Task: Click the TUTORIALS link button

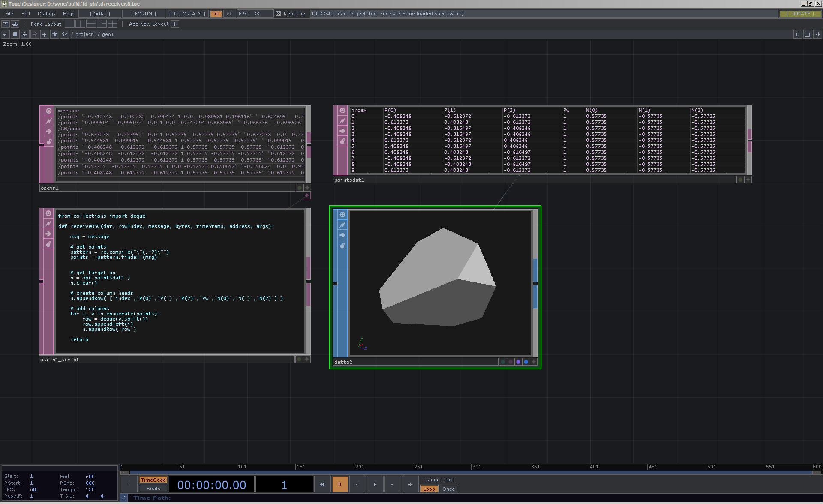Action: [x=187, y=14]
